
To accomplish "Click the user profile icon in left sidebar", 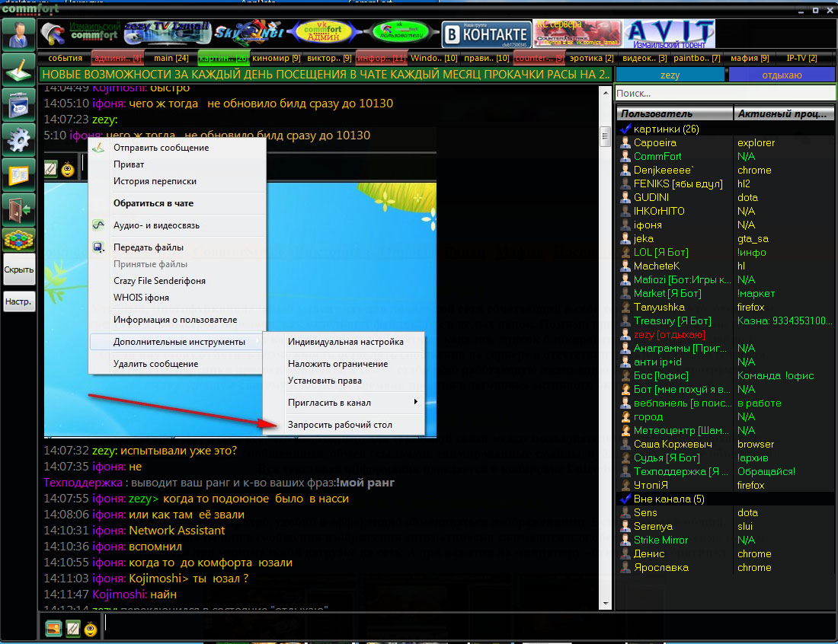I will pyautogui.click(x=18, y=33).
